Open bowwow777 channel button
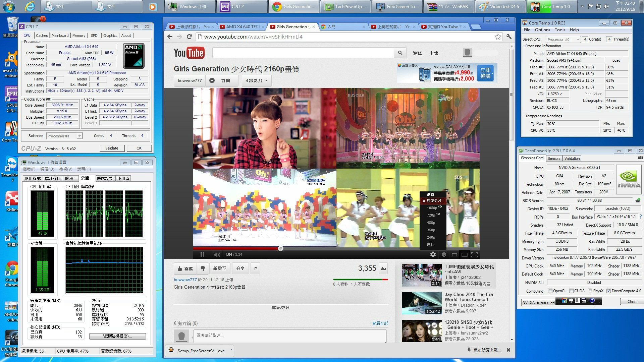Viewport: 644px width, 362px height. pos(190,80)
